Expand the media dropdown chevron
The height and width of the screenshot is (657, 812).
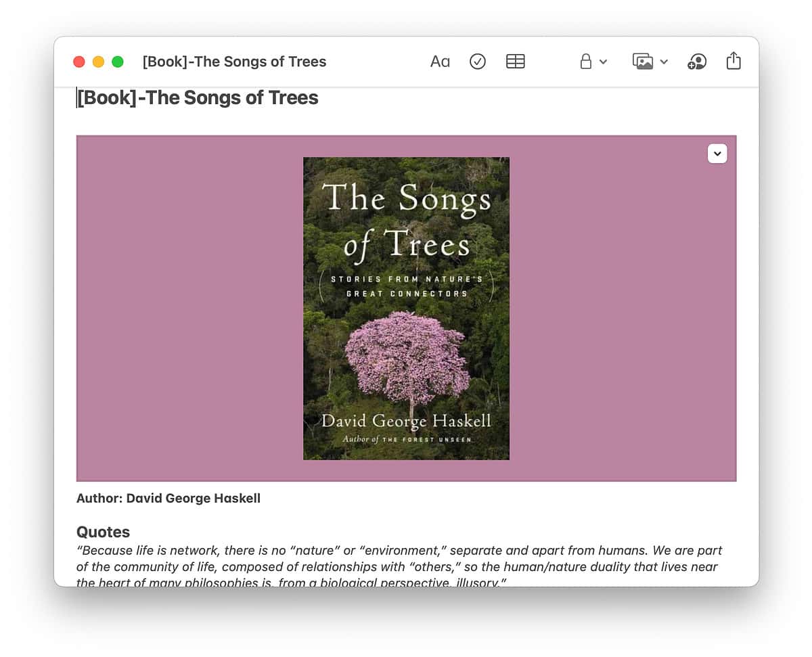[x=664, y=62]
